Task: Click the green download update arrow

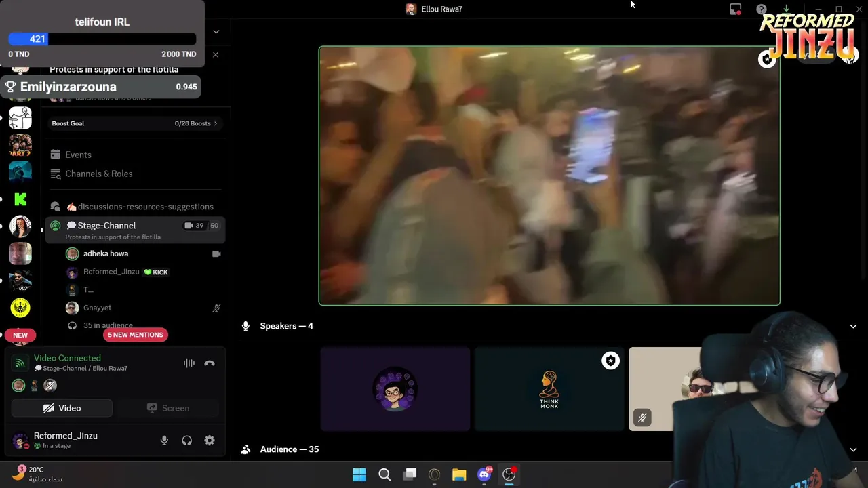Action: point(786,8)
